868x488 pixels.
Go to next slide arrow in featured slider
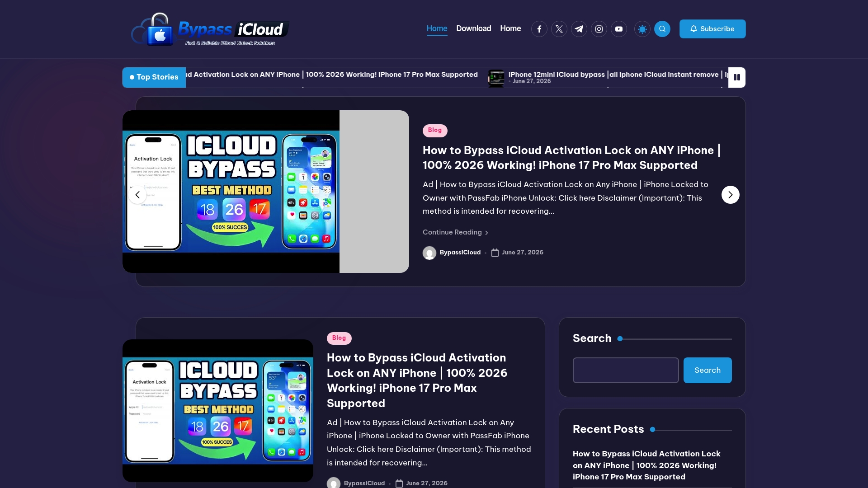(x=730, y=195)
